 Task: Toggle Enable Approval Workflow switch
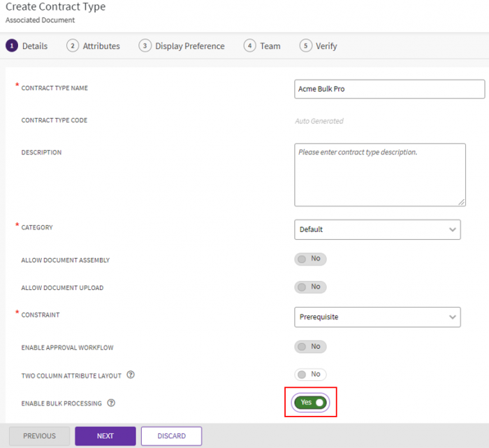coord(310,347)
